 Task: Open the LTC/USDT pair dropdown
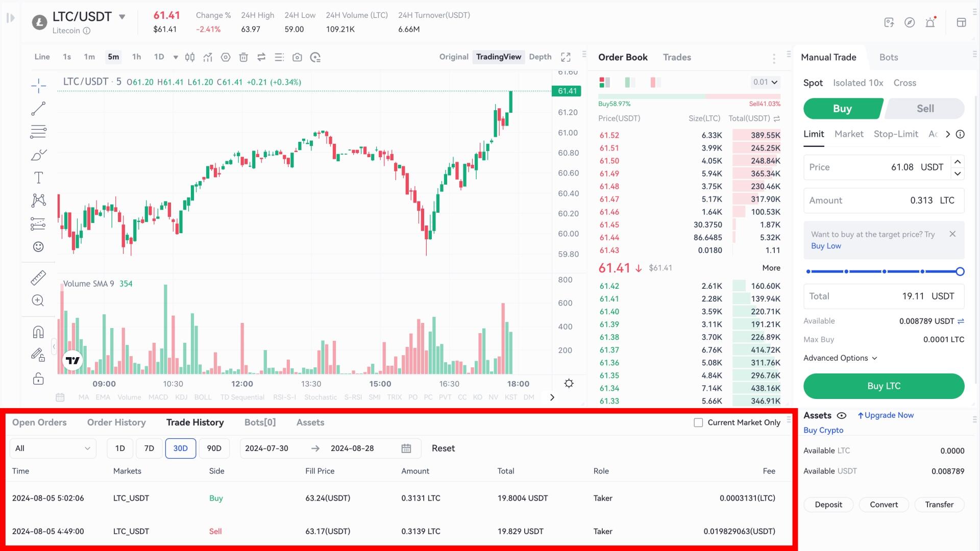[122, 17]
